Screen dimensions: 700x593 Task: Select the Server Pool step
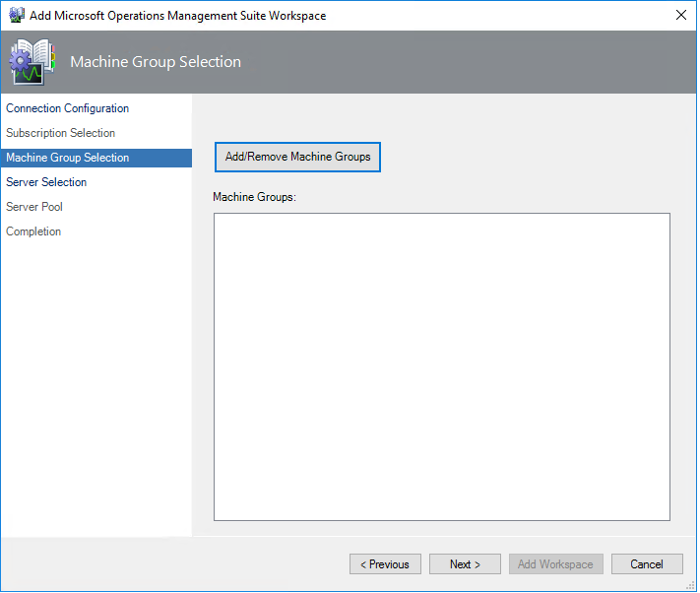[34, 207]
